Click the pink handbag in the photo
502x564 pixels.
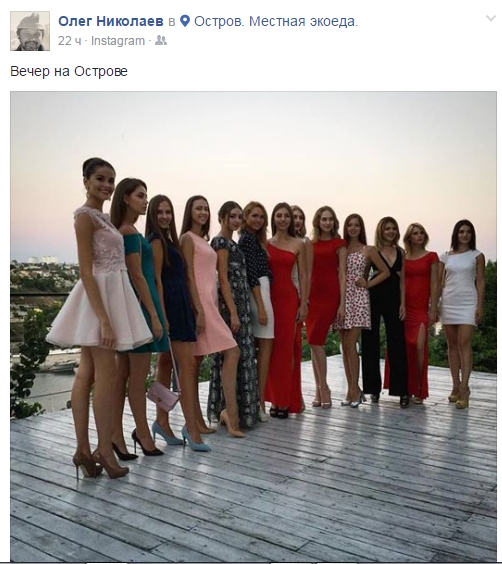coord(163,396)
